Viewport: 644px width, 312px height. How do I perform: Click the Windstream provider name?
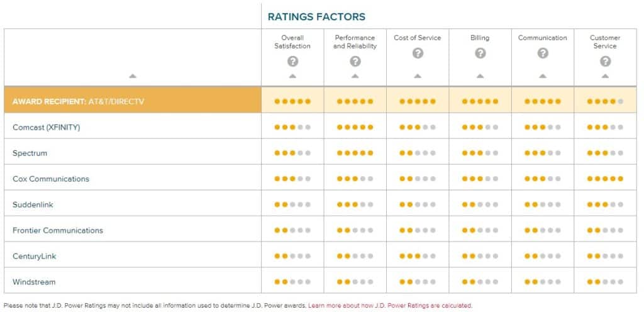[34, 282]
